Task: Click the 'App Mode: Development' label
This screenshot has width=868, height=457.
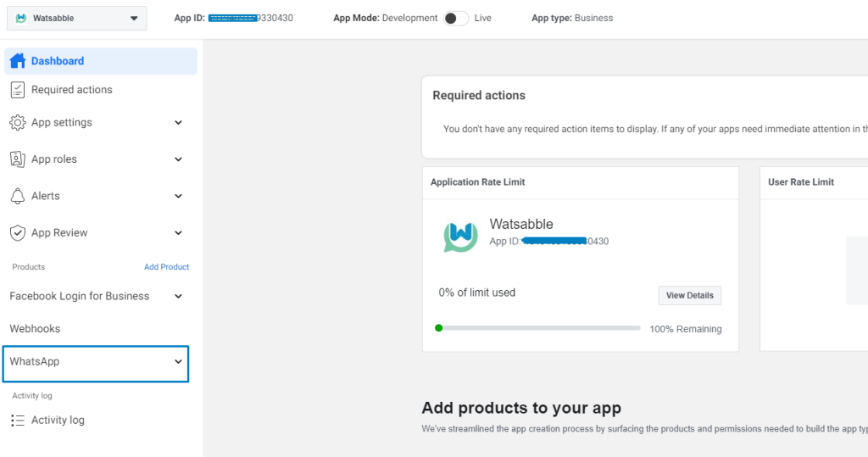Action: coord(386,19)
